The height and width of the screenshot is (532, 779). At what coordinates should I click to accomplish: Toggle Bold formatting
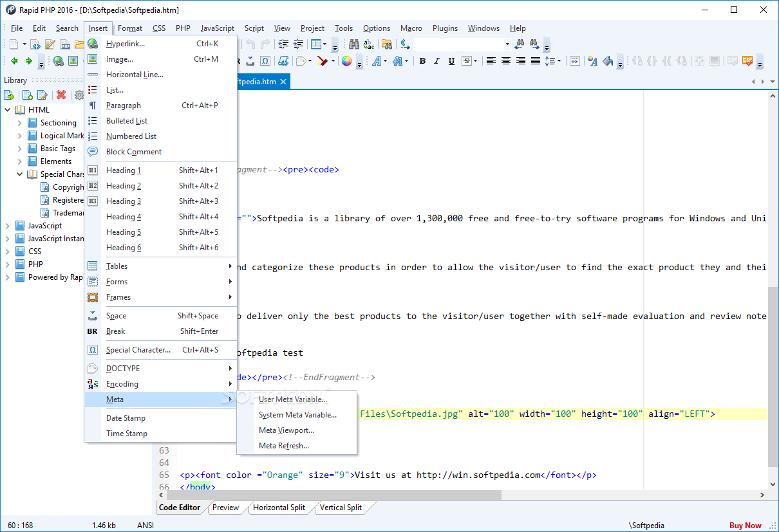click(422, 61)
